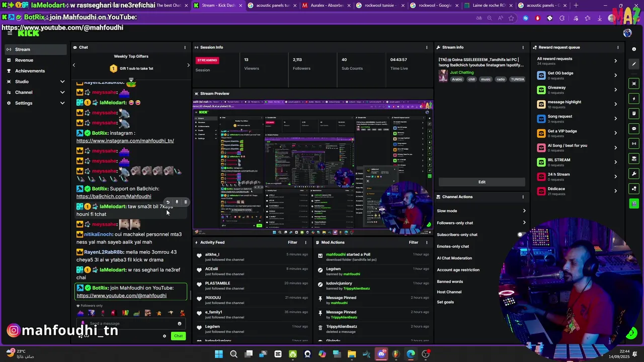Open the Session Info three-dot menu
Image resolution: width=644 pixels, height=362 pixels.
(427, 47)
